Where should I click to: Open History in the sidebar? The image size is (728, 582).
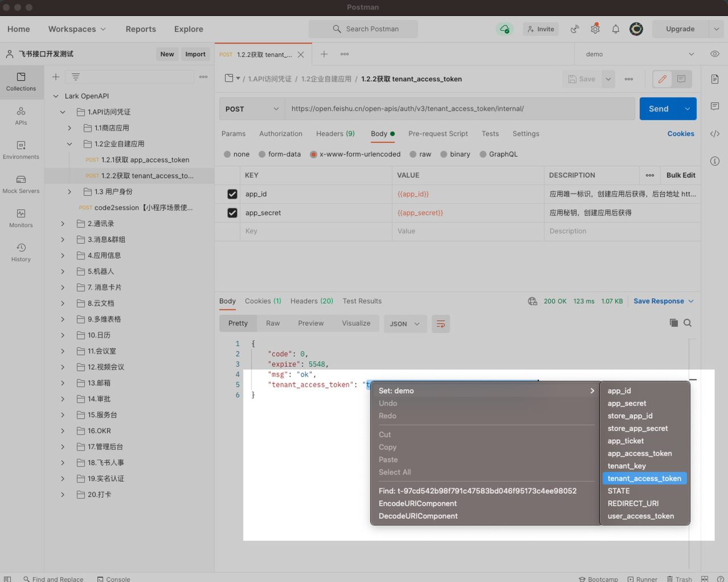21,253
